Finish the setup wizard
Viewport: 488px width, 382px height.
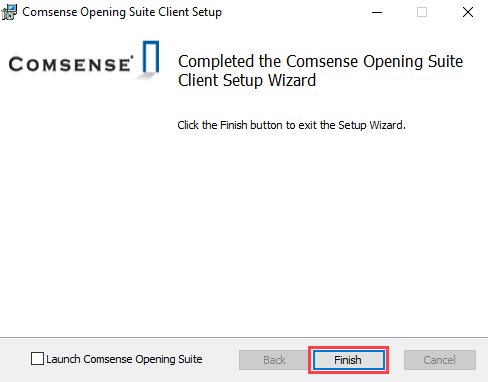coord(348,360)
